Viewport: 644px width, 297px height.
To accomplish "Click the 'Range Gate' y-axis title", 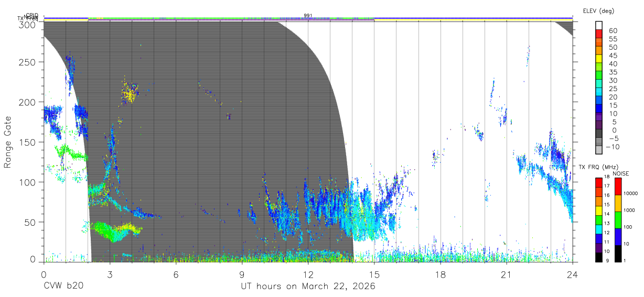I will click(8, 141).
